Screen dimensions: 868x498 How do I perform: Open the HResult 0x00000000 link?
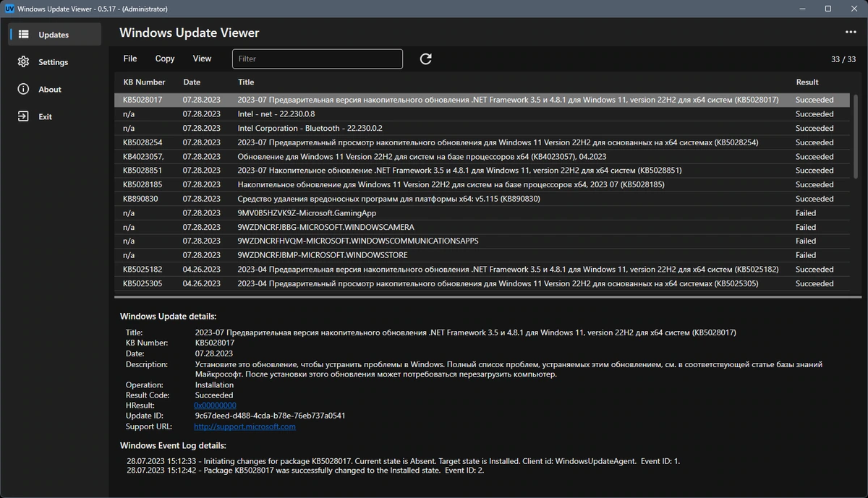point(215,405)
